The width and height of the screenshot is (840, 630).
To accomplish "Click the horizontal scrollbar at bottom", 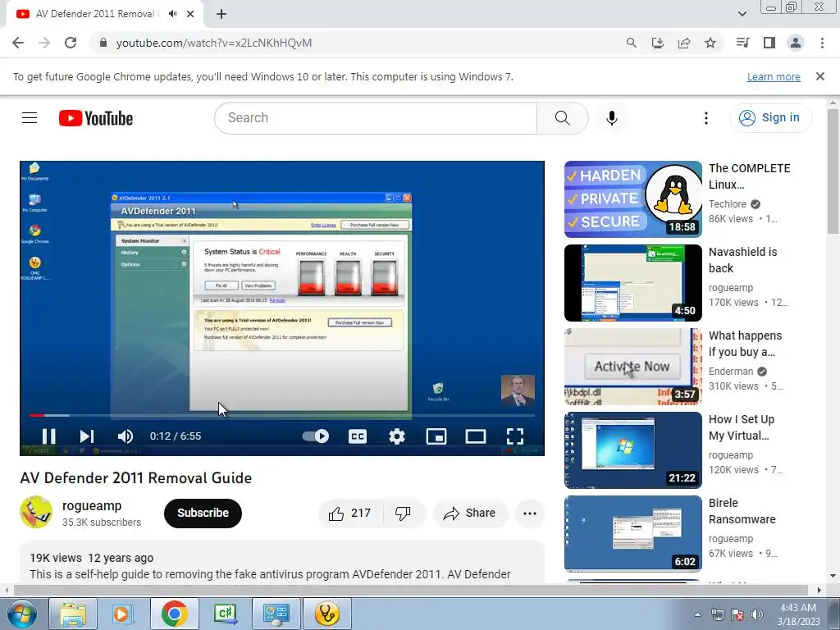I will pyautogui.click(x=410, y=591).
